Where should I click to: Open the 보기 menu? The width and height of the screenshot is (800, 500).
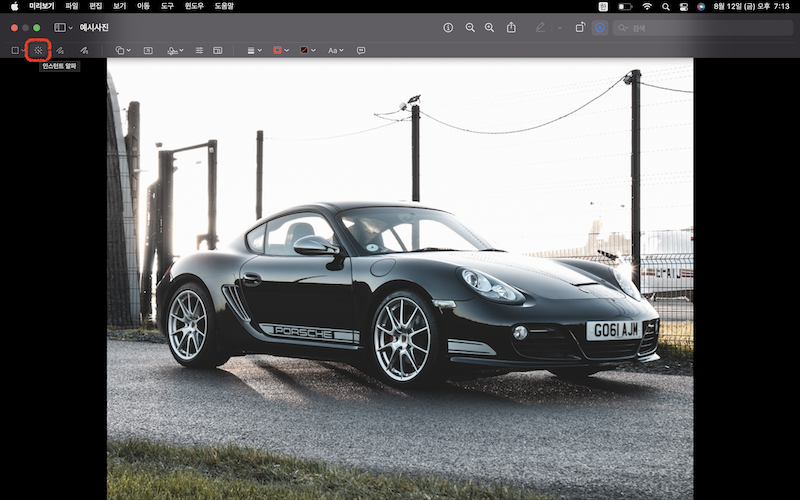coord(119,7)
